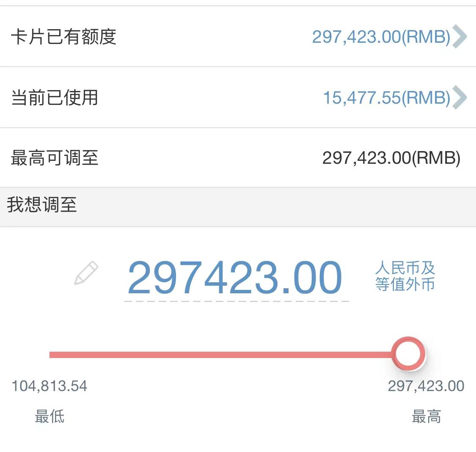Click the red slider handle
The image size is (476, 452).
point(408,354)
